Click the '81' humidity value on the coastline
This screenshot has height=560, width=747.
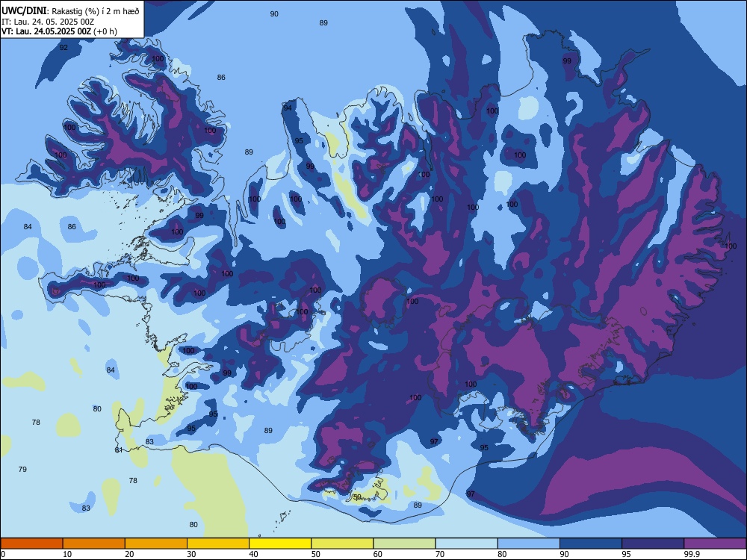pyautogui.click(x=119, y=450)
